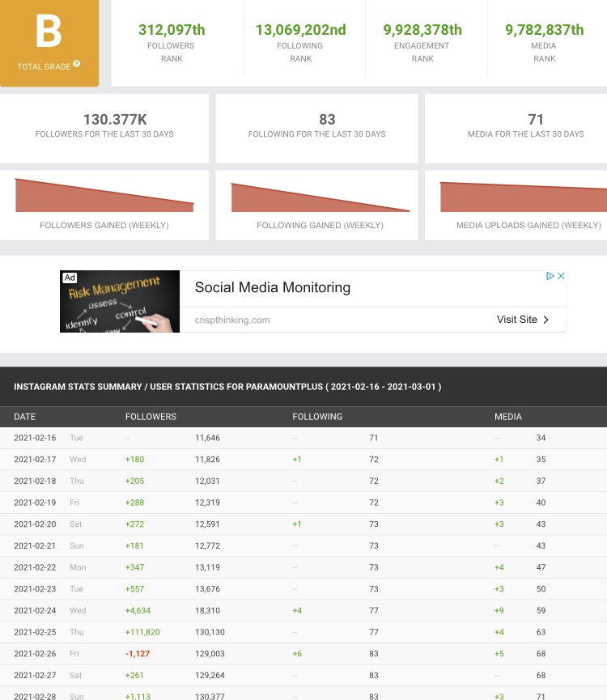Image resolution: width=607 pixels, height=700 pixels.
Task: Click the FOLLOWING column header
Action: coord(317,417)
